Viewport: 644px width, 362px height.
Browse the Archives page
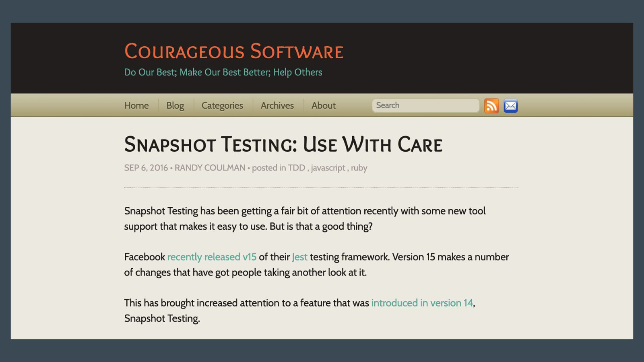point(277,105)
